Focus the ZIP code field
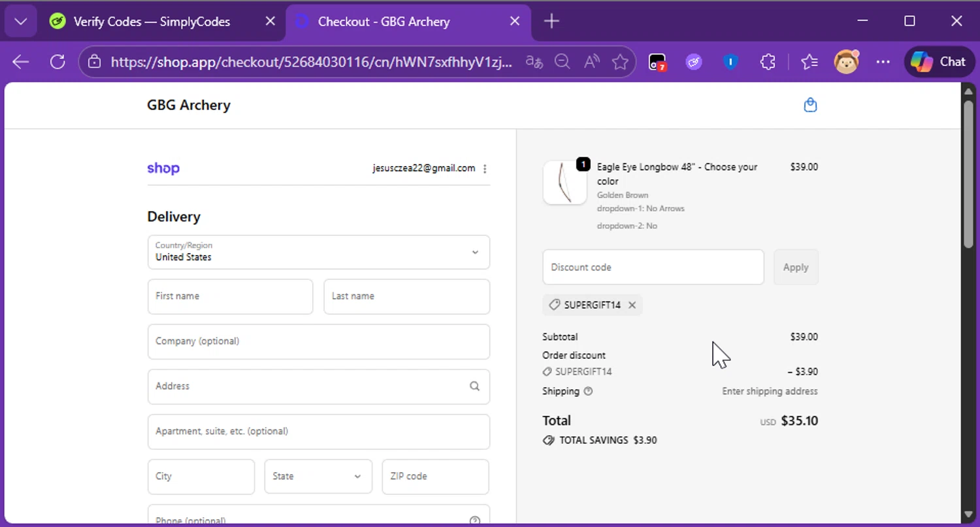Screen dimensions: 980x527 [x=435, y=477]
